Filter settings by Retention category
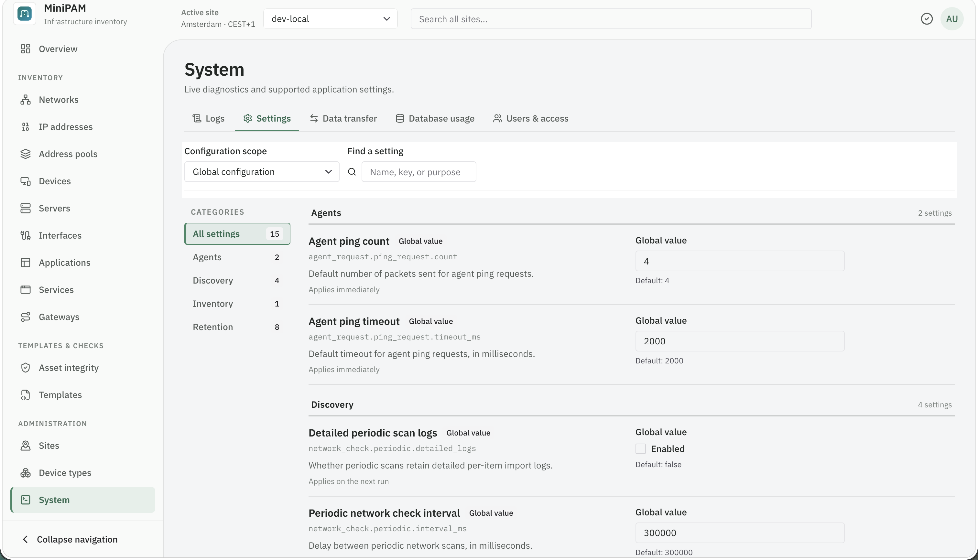Screen dimensions: 978x560 click(x=237, y=327)
